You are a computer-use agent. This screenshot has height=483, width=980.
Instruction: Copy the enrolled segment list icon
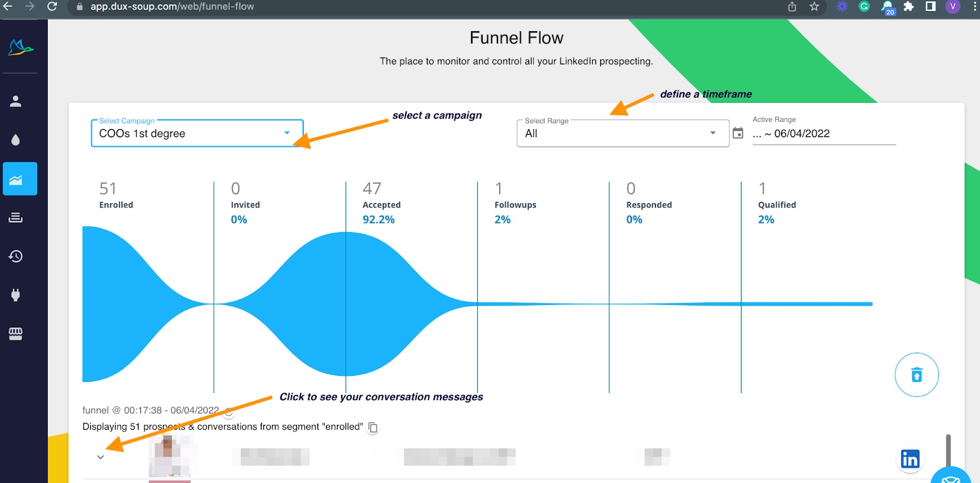[x=373, y=427]
